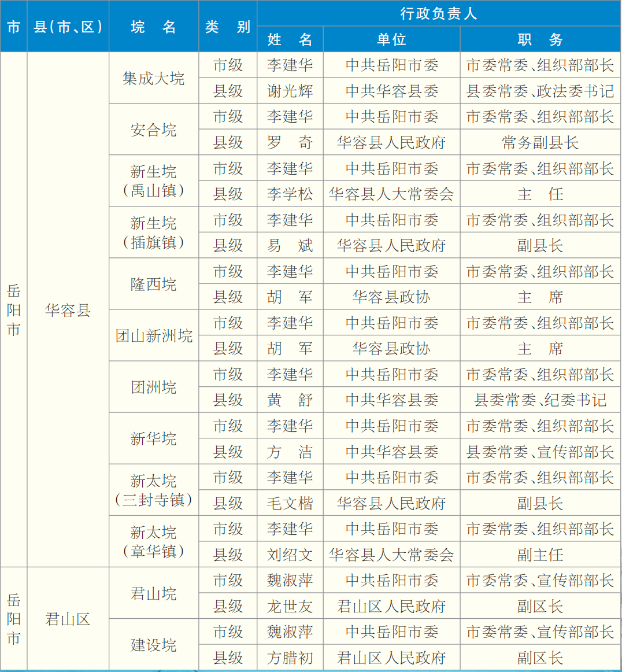Select the 集成大垸 cell
Screen dimensions: 622x672
[x=154, y=78]
